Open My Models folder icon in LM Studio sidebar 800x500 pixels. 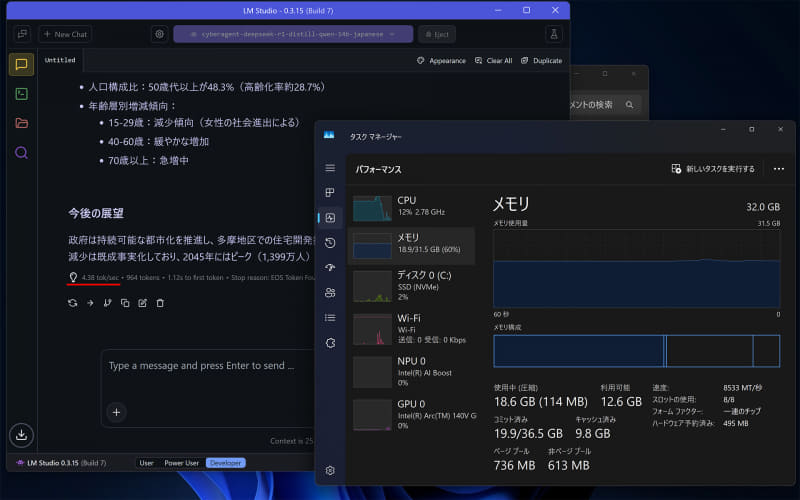[x=21, y=123]
